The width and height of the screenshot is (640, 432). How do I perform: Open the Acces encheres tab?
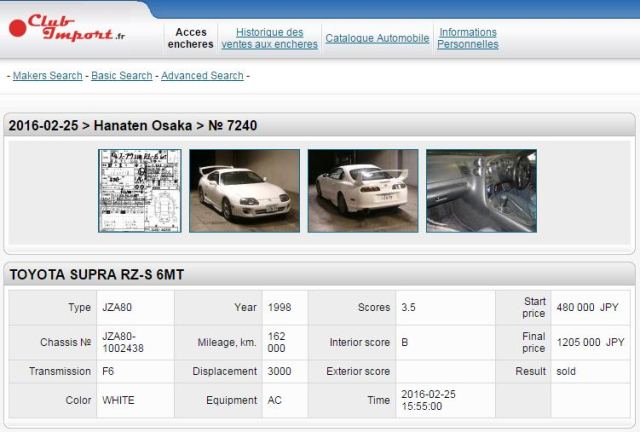point(190,38)
